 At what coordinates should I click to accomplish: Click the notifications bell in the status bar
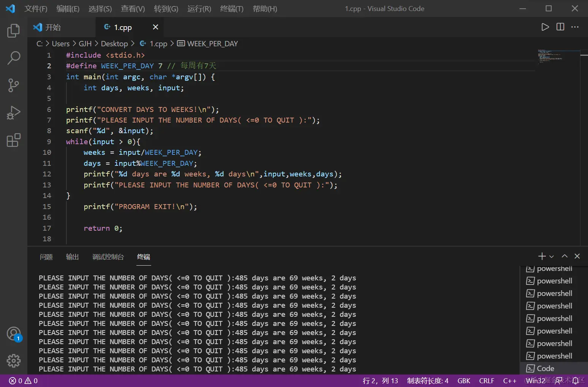point(576,381)
